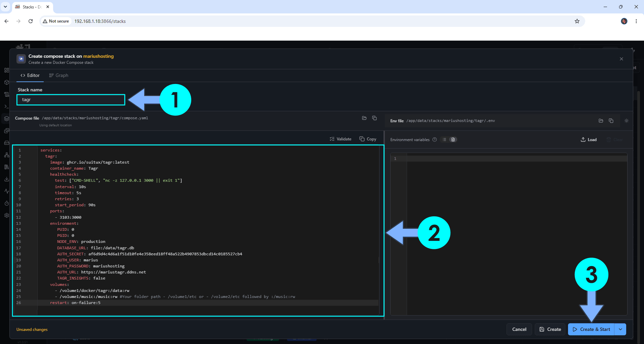Load an environment file
644x344 pixels.
589,140
